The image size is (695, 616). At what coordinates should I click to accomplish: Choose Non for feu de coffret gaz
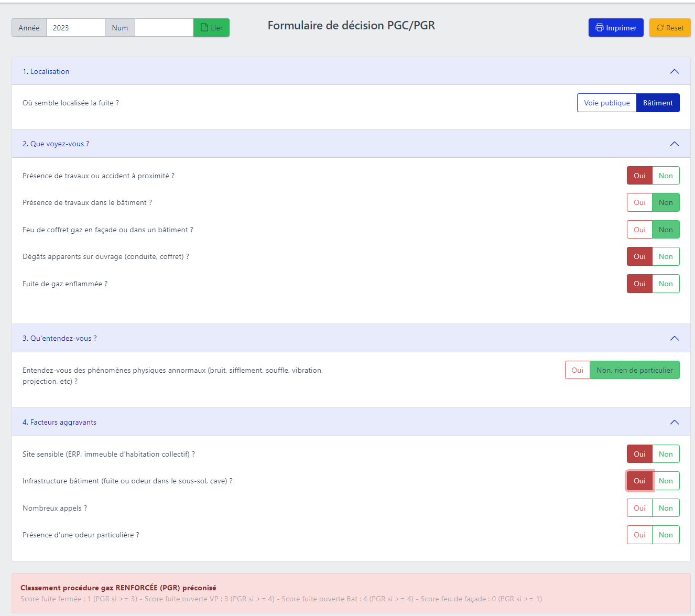[x=666, y=230]
